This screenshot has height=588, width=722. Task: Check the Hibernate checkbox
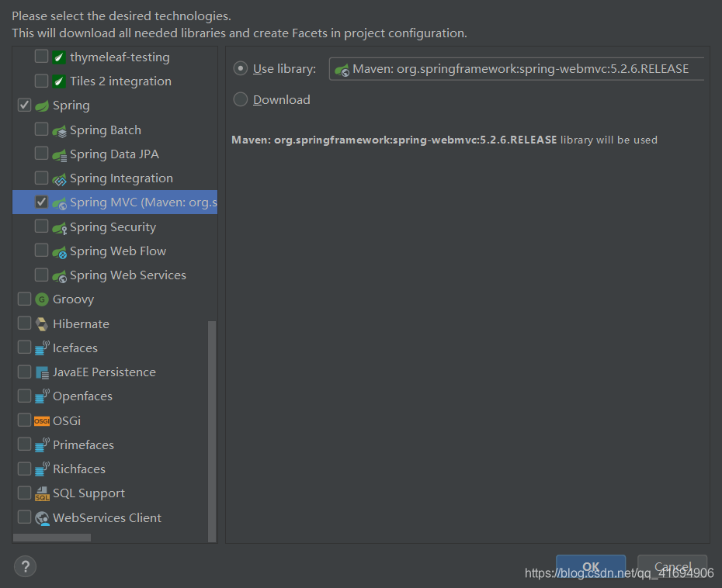click(24, 323)
